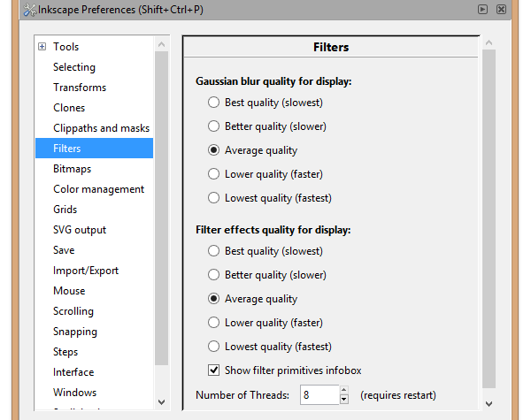The width and height of the screenshot is (531, 420).
Task: Decrease Number of Threads with down arrow
Action: pos(343,400)
